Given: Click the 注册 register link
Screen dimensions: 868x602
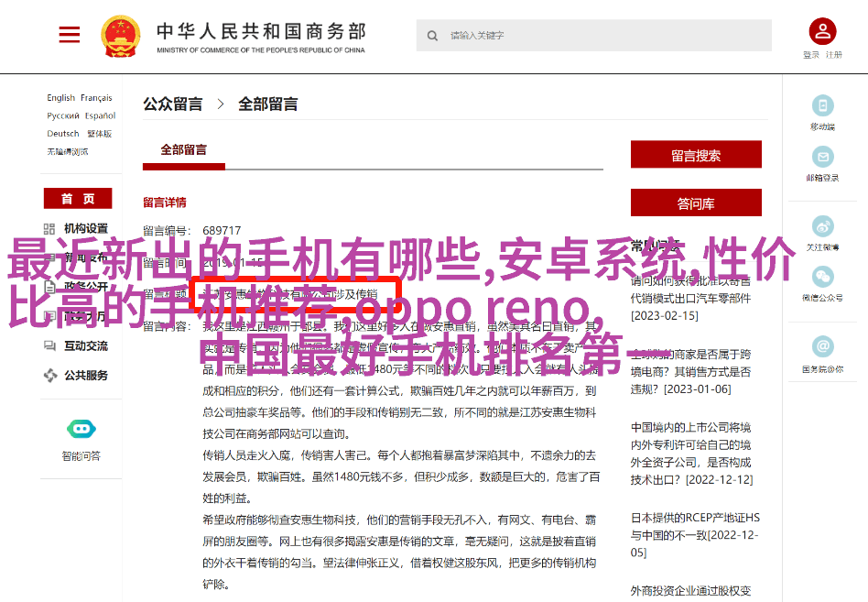Looking at the screenshot, I should [x=834, y=55].
